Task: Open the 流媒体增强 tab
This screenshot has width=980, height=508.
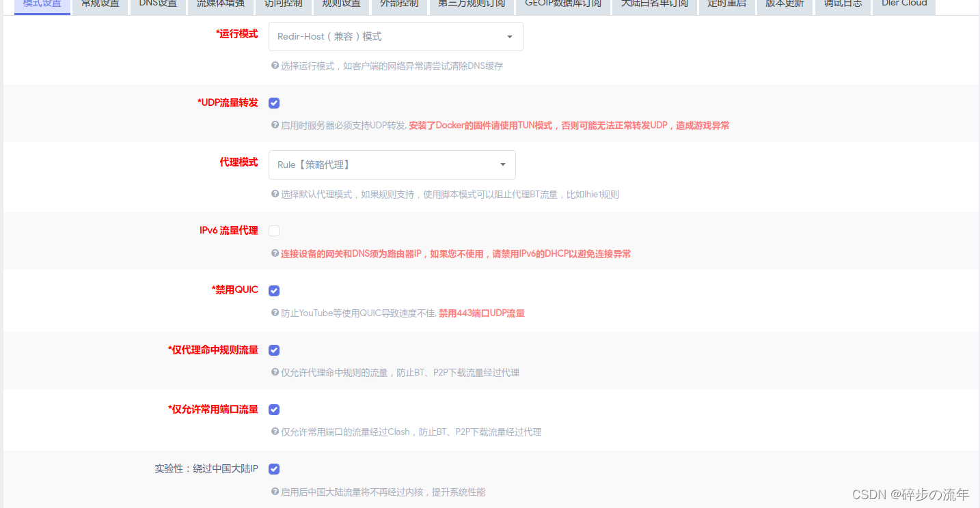Action: tap(220, 4)
